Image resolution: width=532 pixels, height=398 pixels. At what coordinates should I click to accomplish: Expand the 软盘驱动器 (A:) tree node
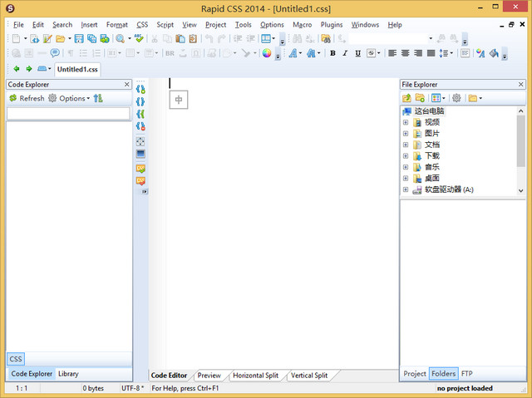point(406,189)
